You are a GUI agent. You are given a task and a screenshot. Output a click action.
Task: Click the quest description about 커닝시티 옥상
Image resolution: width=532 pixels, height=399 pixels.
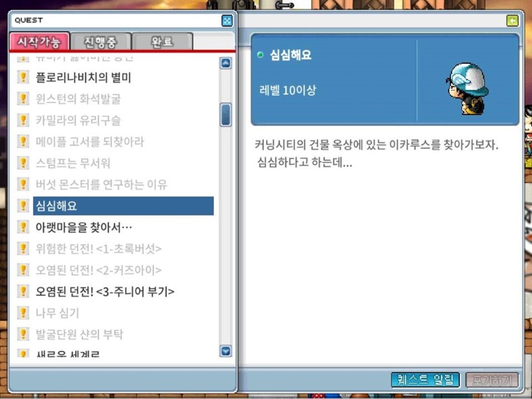[376, 154]
